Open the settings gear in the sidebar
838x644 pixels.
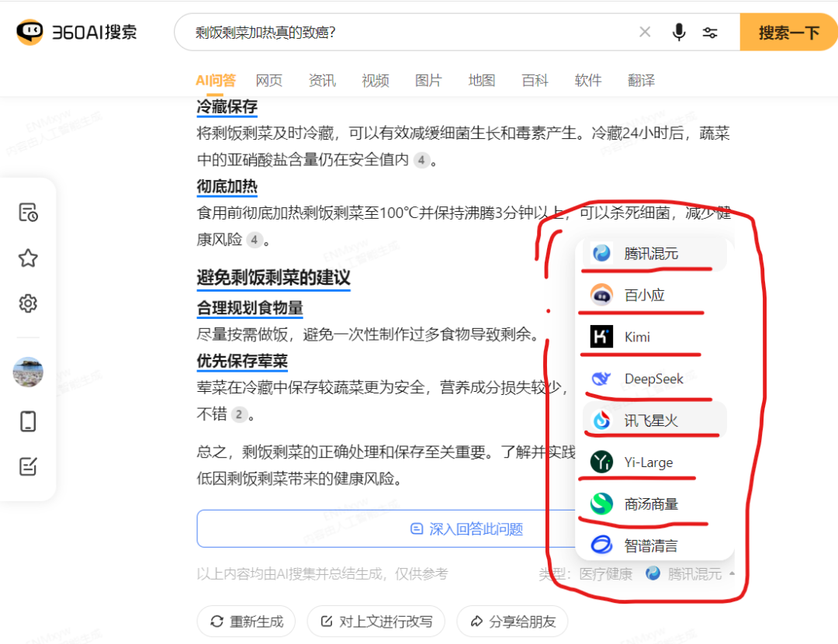pyautogui.click(x=28, y=303)
